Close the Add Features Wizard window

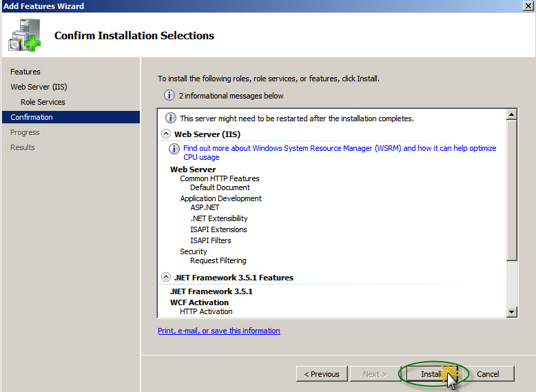pyautogui.click(x=528, y=6)
